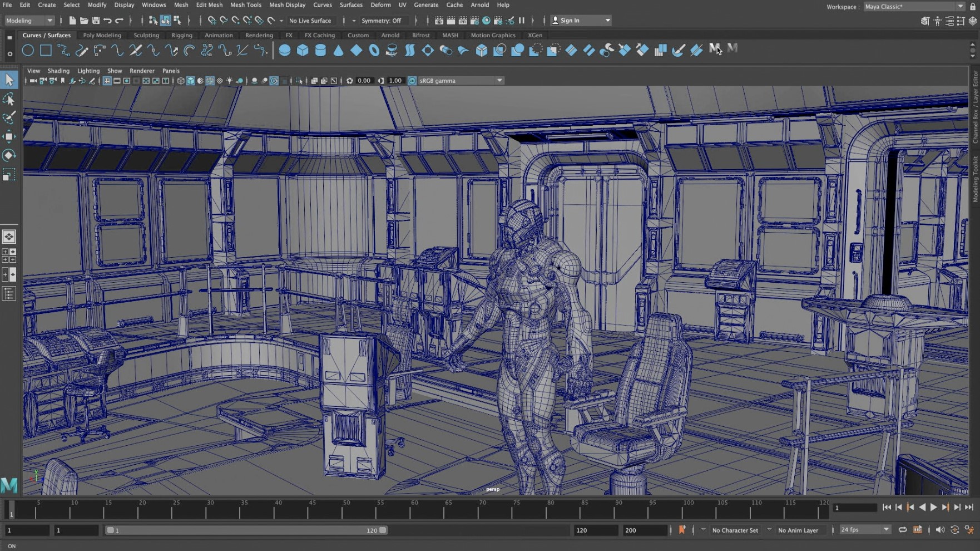Create a NURBS Cylinder from the shelf
This screenshot has height=551, width=980.
(x=320, y=50)
